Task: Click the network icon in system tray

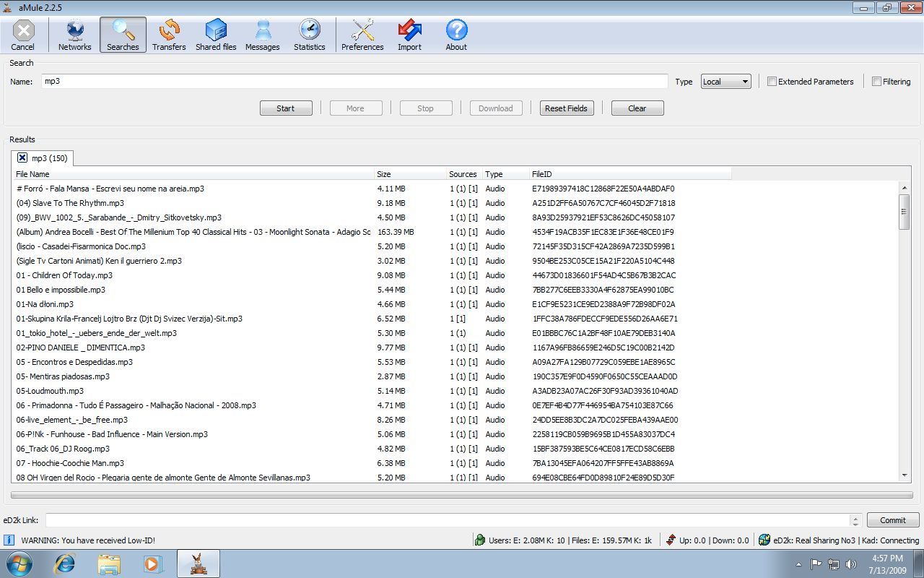Action: tap(834, 564)
